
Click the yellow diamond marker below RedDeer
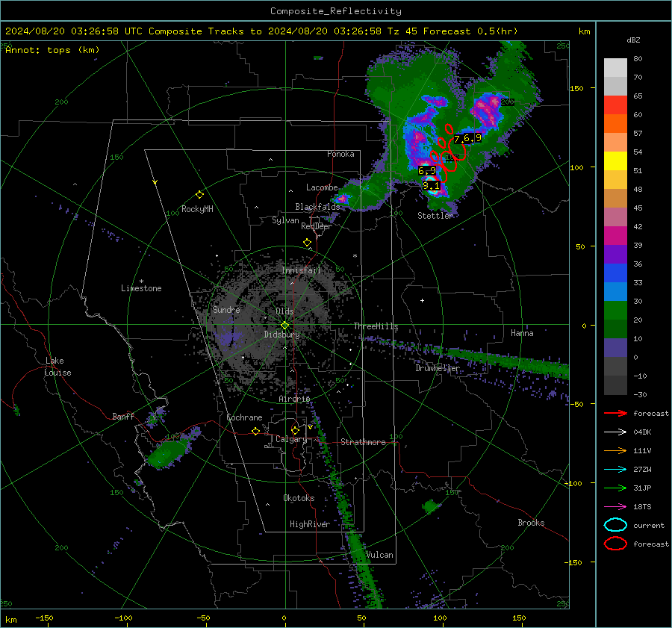308,243
